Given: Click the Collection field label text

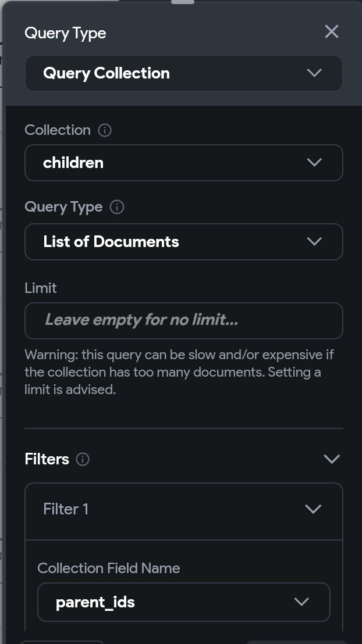Looking at the screenshot, I should tap(58, 130).
